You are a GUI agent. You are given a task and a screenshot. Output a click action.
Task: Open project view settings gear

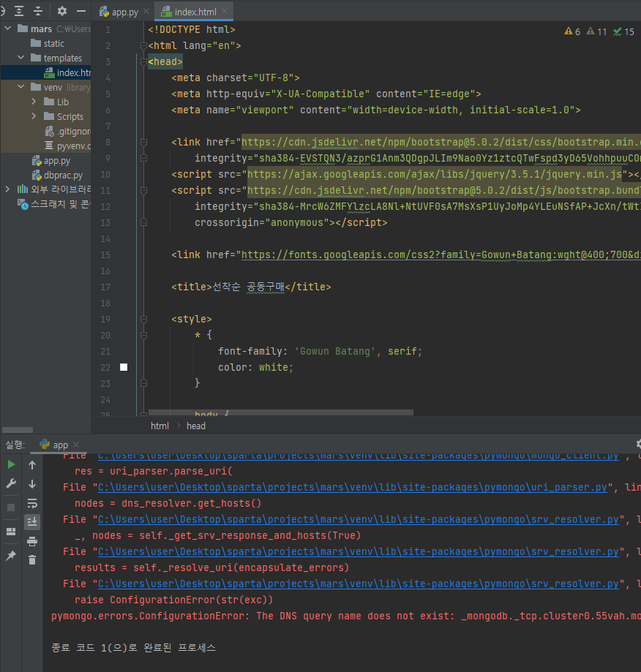coord(62,11)
